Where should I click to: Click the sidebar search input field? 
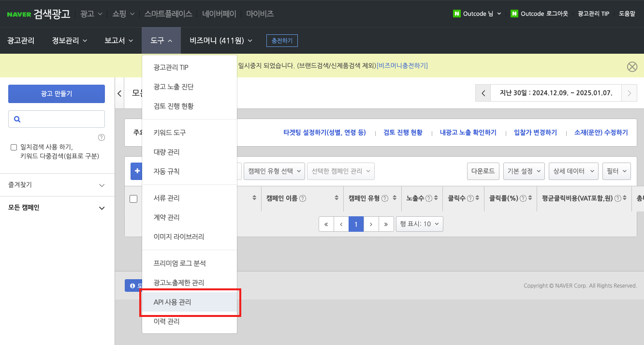coord(62,119)
